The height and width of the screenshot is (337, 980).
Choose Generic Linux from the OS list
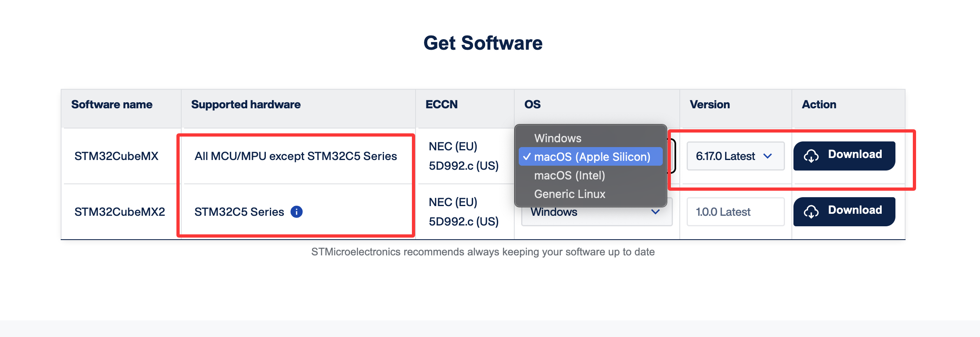(x=569, y=194)
